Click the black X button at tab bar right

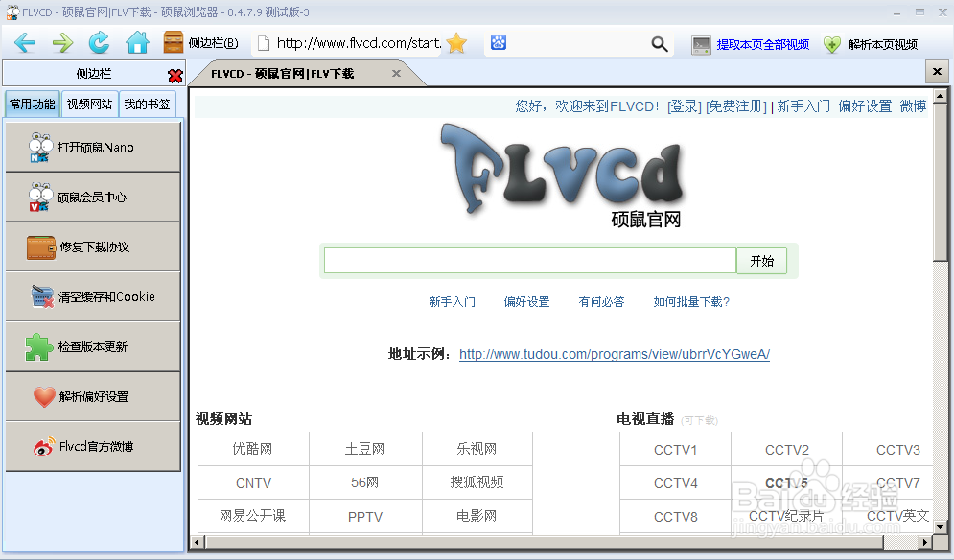pyautogui.click(x=937, y=72)
